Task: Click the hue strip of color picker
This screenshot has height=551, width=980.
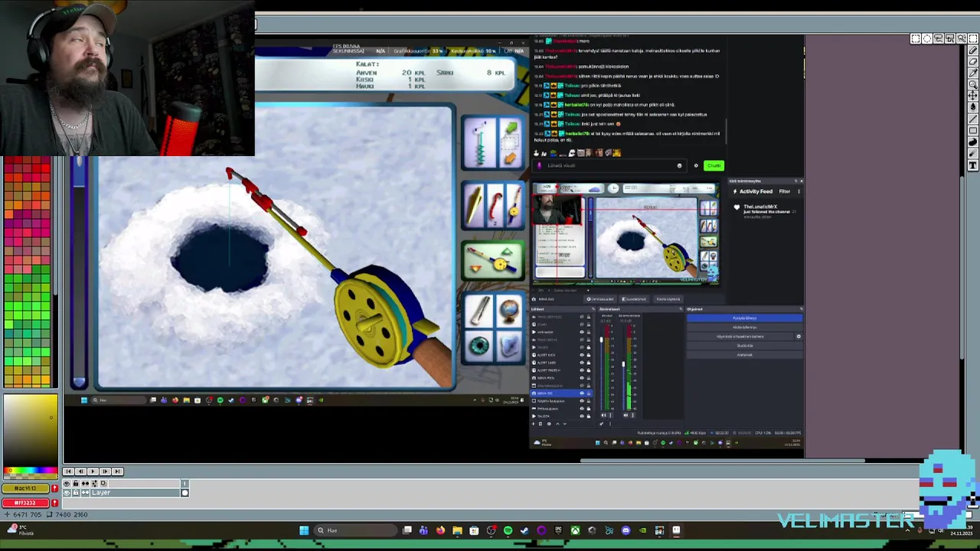Action: coord(30,471)
